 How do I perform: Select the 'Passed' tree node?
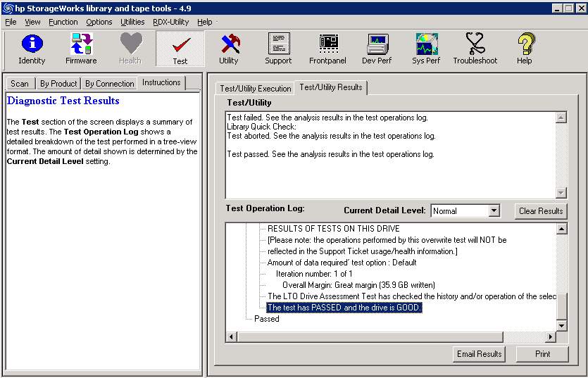[x=267, y=319]
